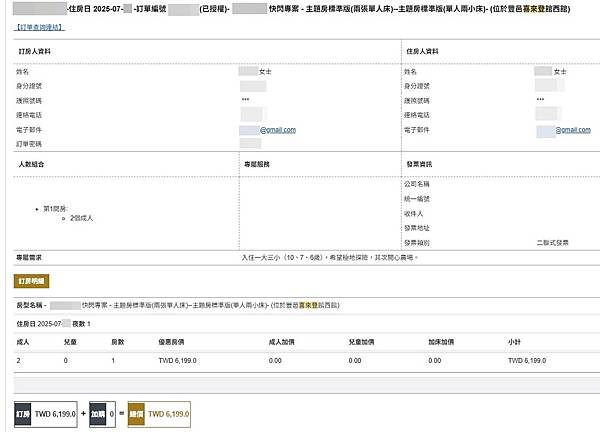Screen dimensions: 600x432
Task: Click the 兒童 column header
Action: pyautogui.click(x=70, y=342)
